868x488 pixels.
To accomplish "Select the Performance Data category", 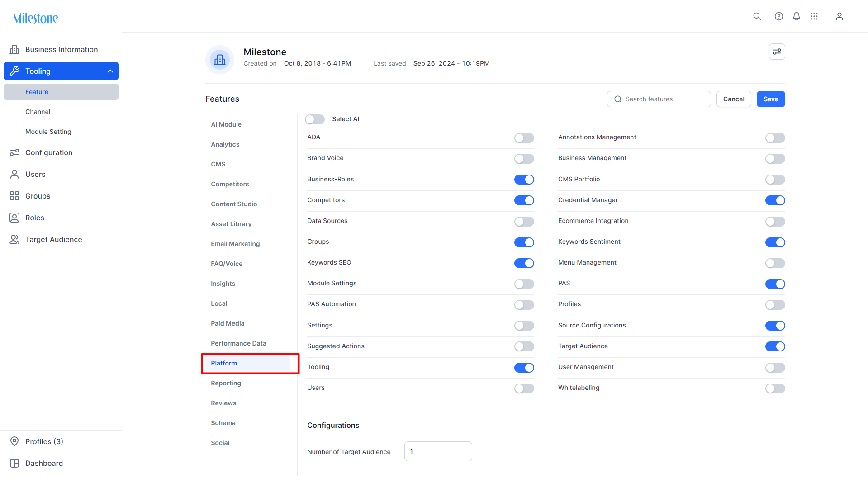I will click(238, 343).
